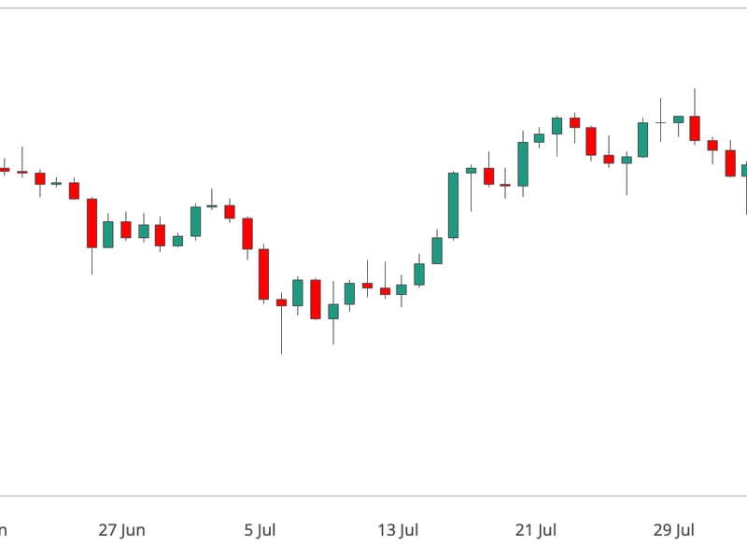Screen dimensions: 747x560
Task: Click the red candle body on 5 Jul
Action: tap(264, 274)
